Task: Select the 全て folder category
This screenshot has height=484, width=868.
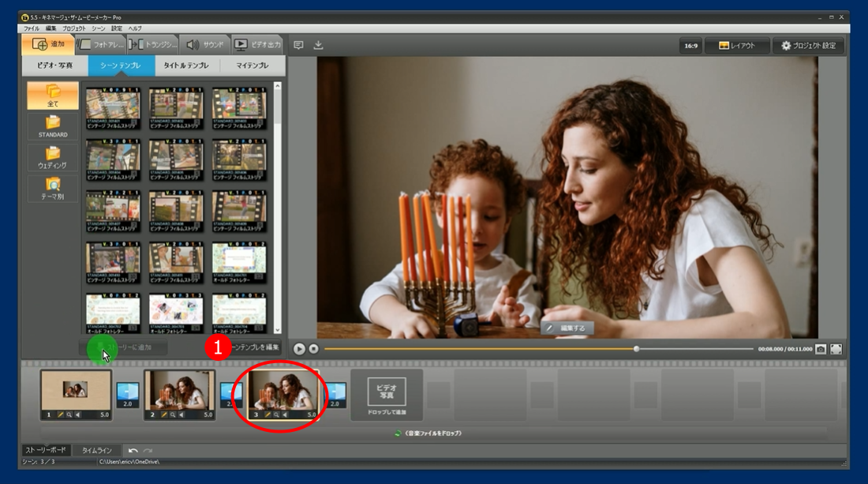Action: 53,96
